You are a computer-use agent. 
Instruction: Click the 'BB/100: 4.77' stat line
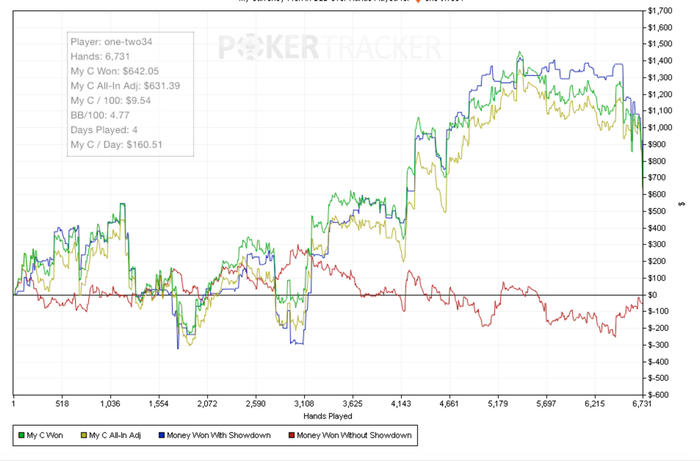click(x=100, y=116)
